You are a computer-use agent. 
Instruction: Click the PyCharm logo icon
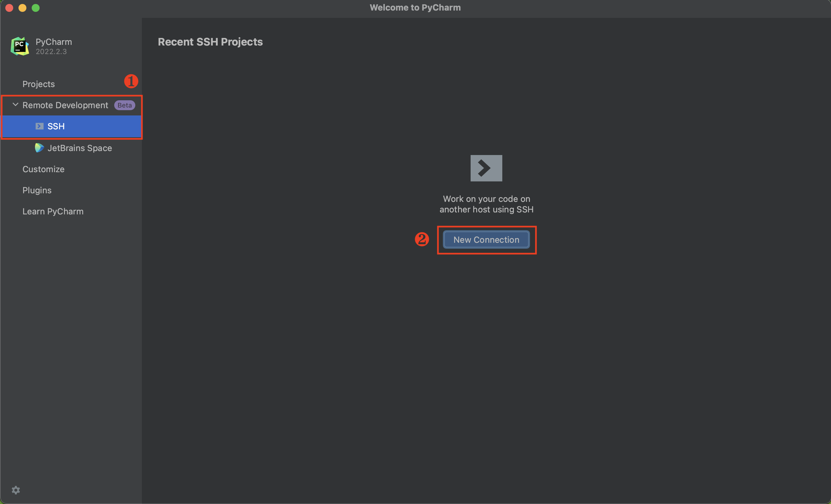tap(19, 46)
